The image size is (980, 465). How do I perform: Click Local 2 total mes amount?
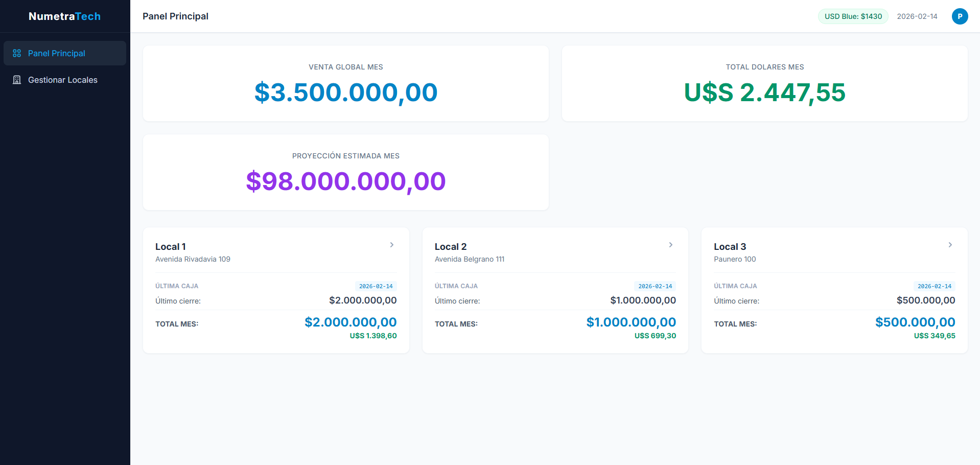tap(631, 322)
